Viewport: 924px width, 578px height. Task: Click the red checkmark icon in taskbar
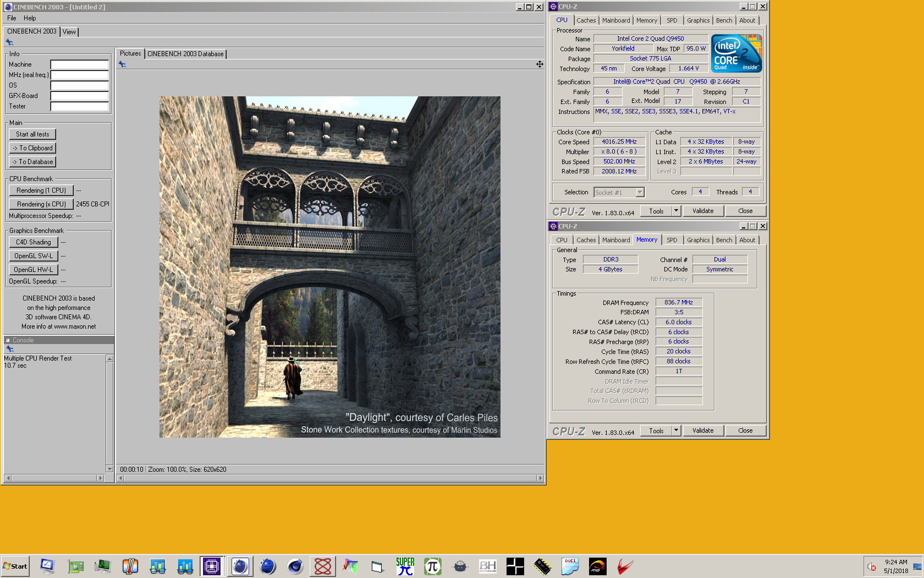click(625, 566)
